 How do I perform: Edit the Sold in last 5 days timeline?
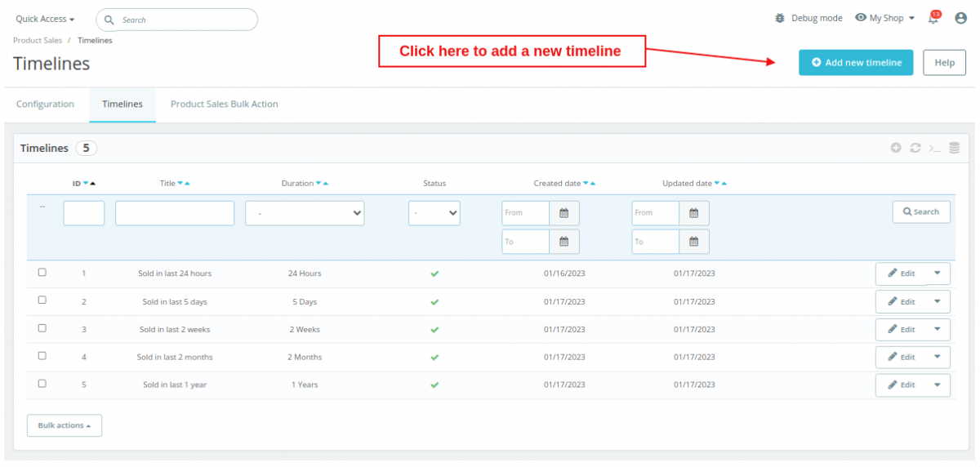901,301
